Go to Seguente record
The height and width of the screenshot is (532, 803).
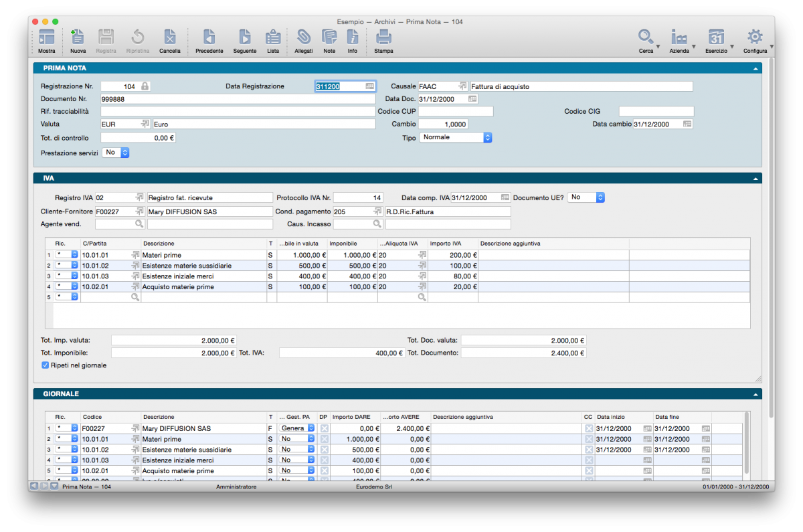click(x=244, y=38)
